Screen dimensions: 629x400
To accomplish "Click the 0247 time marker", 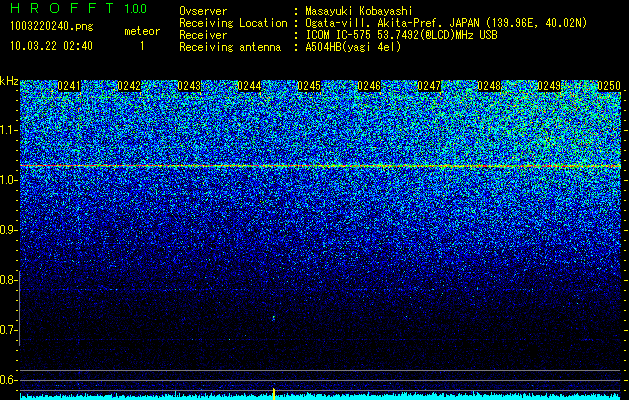I will coord(429,86).
